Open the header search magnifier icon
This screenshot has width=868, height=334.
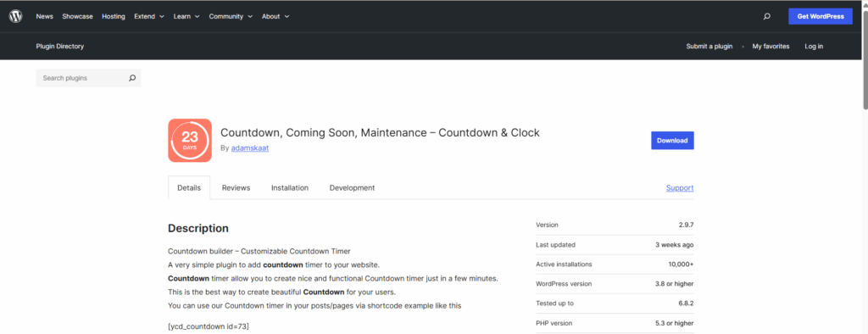(766, 17)
